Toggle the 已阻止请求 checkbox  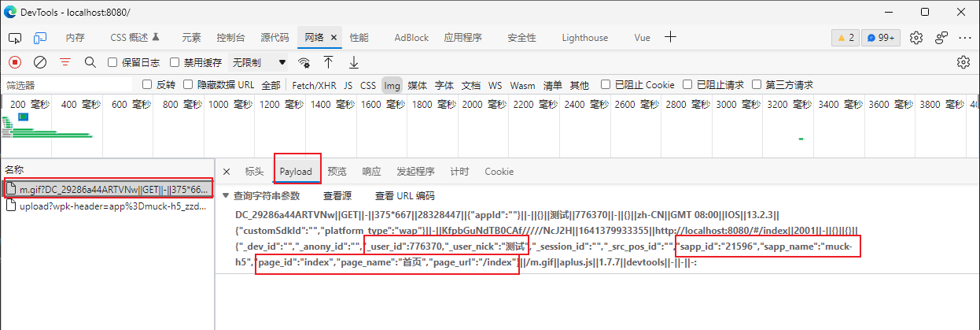[x=688, y=84]
